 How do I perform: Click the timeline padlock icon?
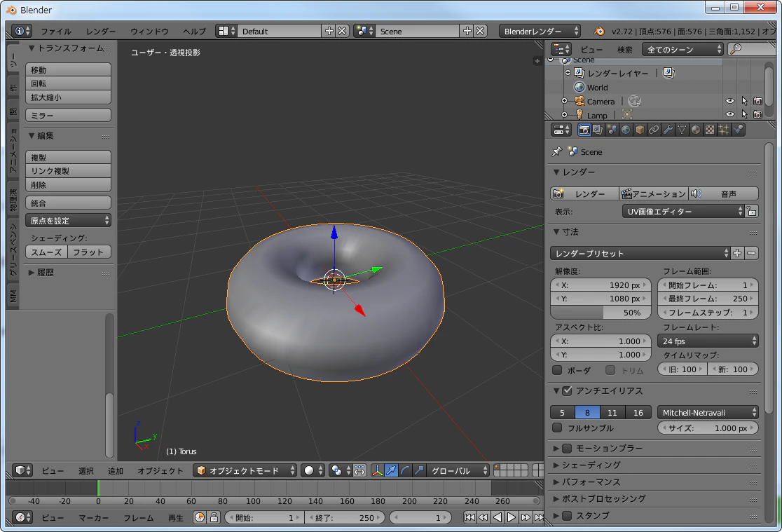214,517
